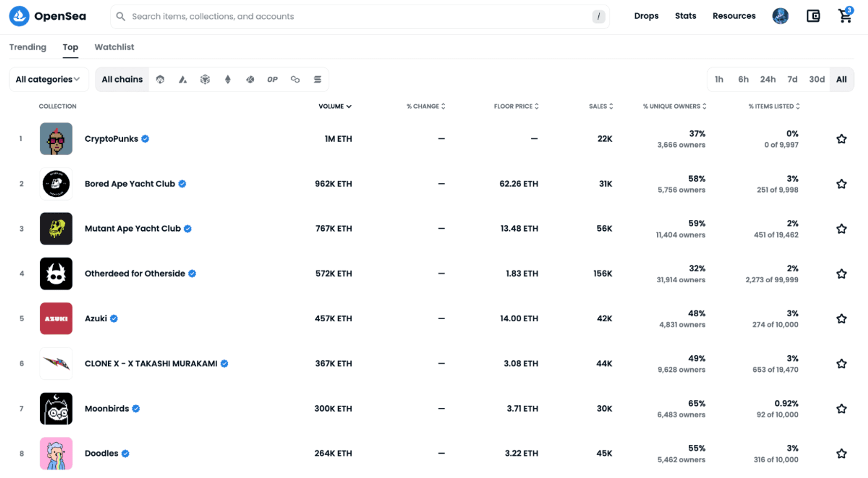The height and width of the screenshot is (478, 868).
Task: Filter by Arbitrum chain icon
Action: (x=160, y=79)
